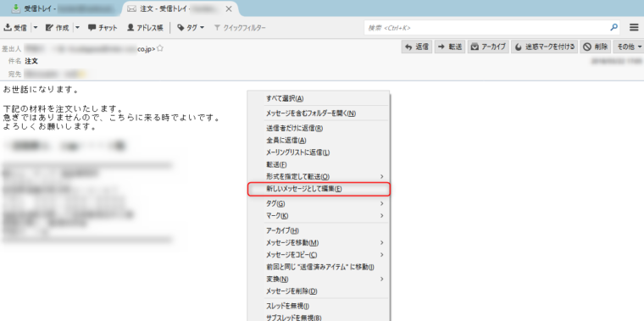Click the 返信 reply button
The image size is (644, 321).
pos(416,47)
